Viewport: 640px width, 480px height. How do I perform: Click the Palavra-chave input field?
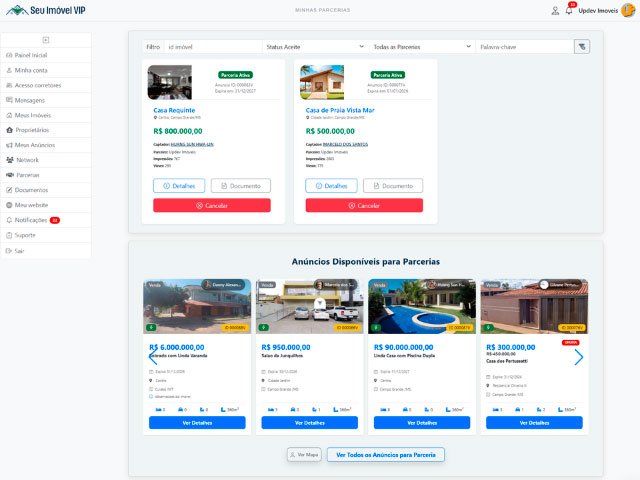[525, 47]
